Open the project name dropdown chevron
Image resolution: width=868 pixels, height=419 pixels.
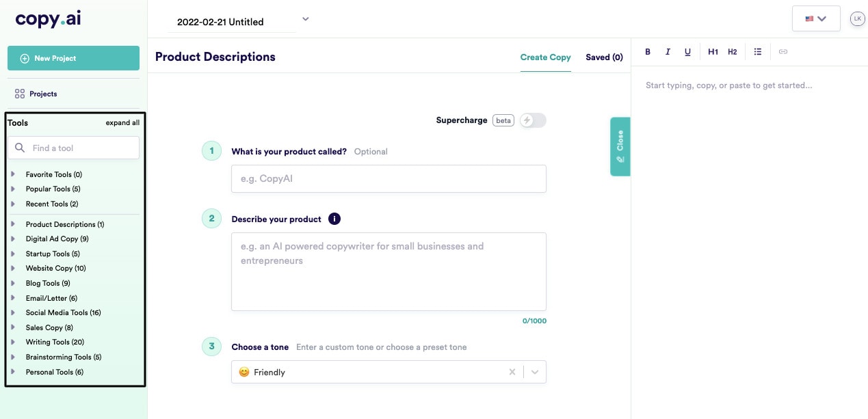click(x=306, y=19)
